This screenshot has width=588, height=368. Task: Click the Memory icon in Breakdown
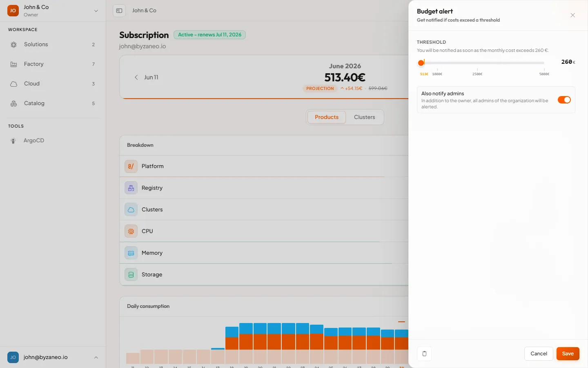(131, 253)
